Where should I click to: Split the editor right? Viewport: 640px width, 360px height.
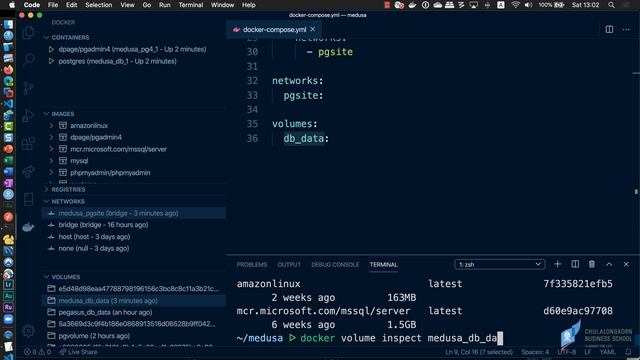609,29
